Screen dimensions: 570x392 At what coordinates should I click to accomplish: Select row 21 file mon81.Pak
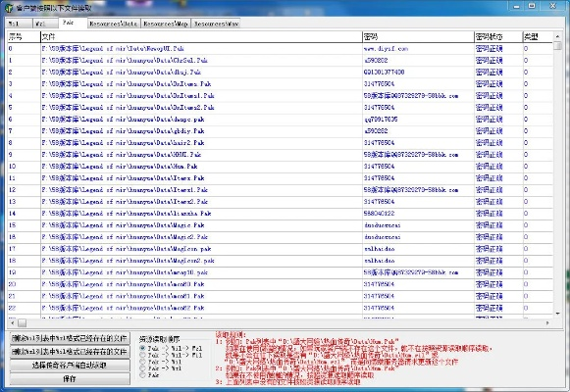(123, 296)
